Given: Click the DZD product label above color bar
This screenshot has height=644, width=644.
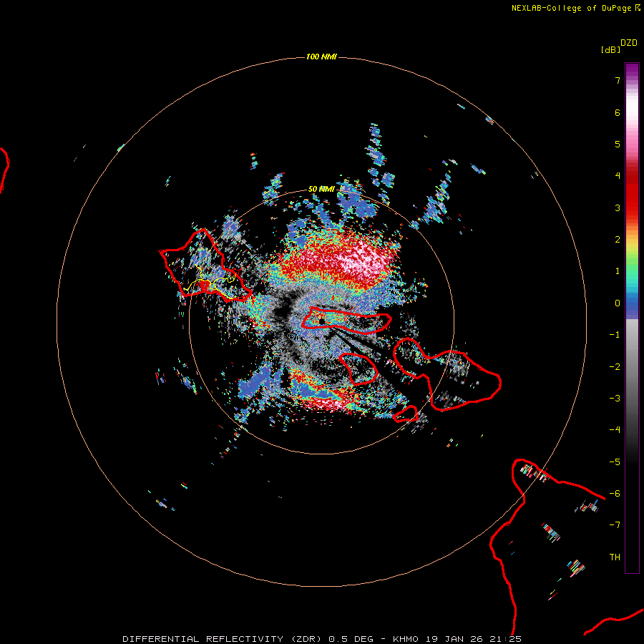Looking at the screenshot, I should tap(629, 43).
